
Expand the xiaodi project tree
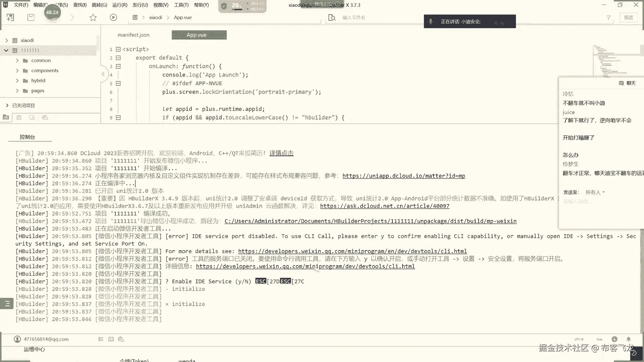click(x=7, y=40)
